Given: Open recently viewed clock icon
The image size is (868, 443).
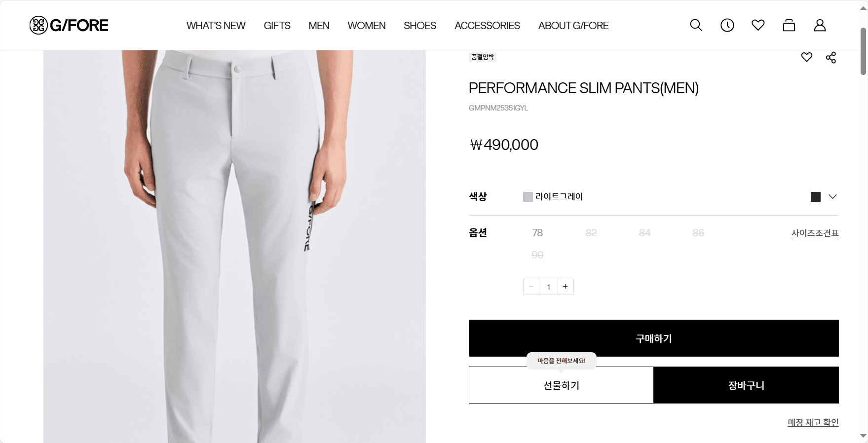Looking at the screenshot, I should 727,25.
